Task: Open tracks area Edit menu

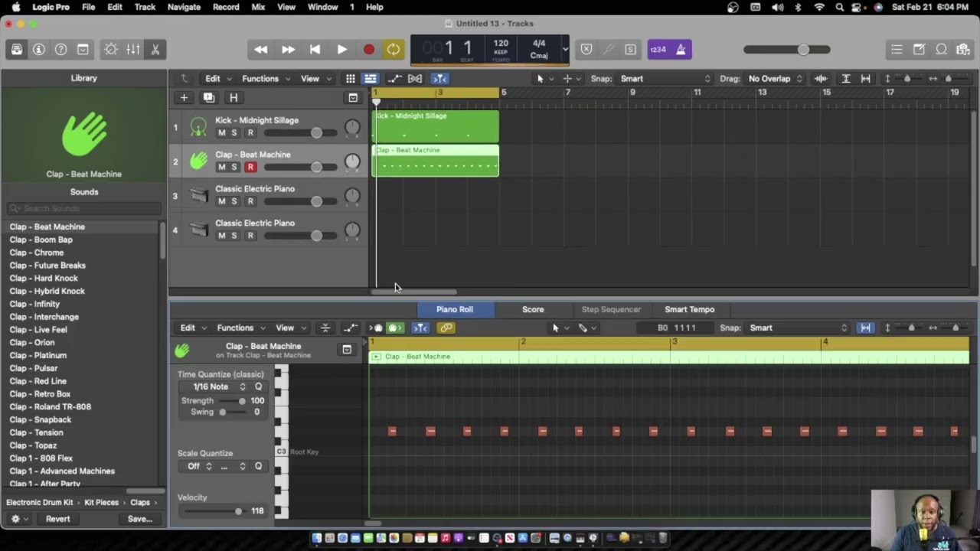Action: coord(217,79)
